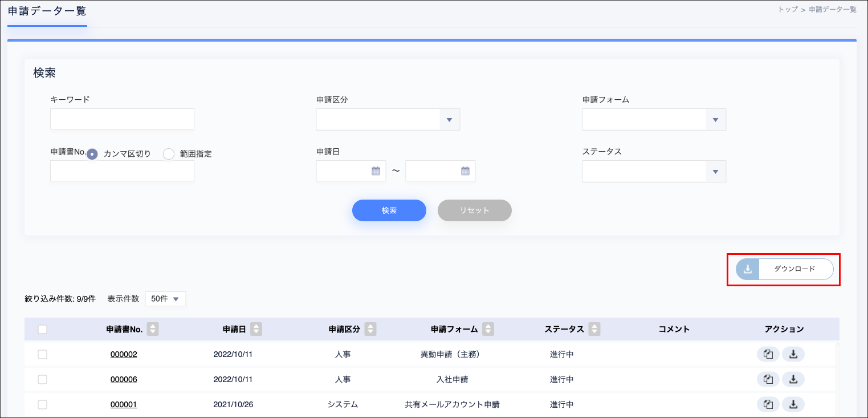This screenshot has height=418, width=868.
Task: Click download icon in row 000006
Action: coord(793,379)
